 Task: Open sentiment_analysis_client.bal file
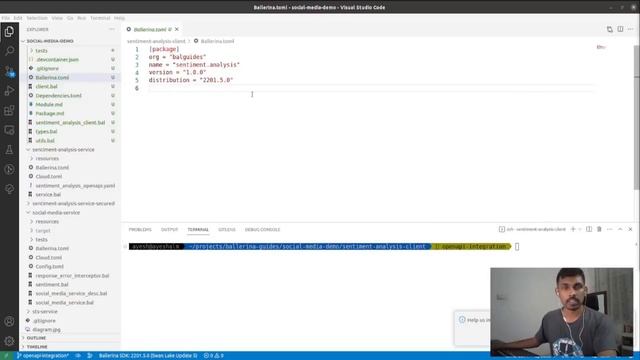(70, 122)
